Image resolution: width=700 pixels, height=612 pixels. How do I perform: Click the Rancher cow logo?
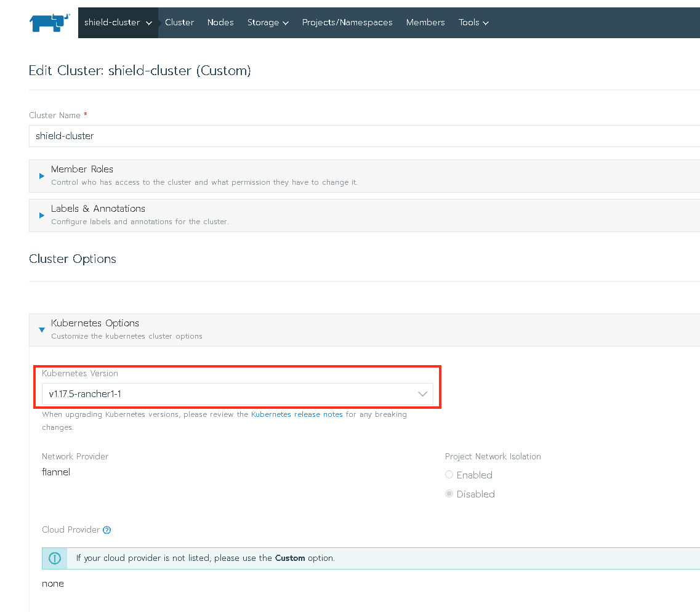click(x=49, y=22)
